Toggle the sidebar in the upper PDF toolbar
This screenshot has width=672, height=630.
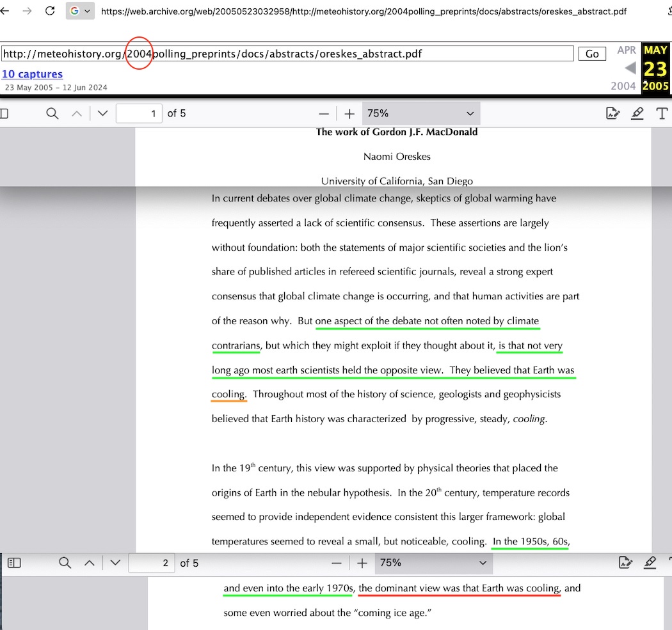[x=4, y=114]
